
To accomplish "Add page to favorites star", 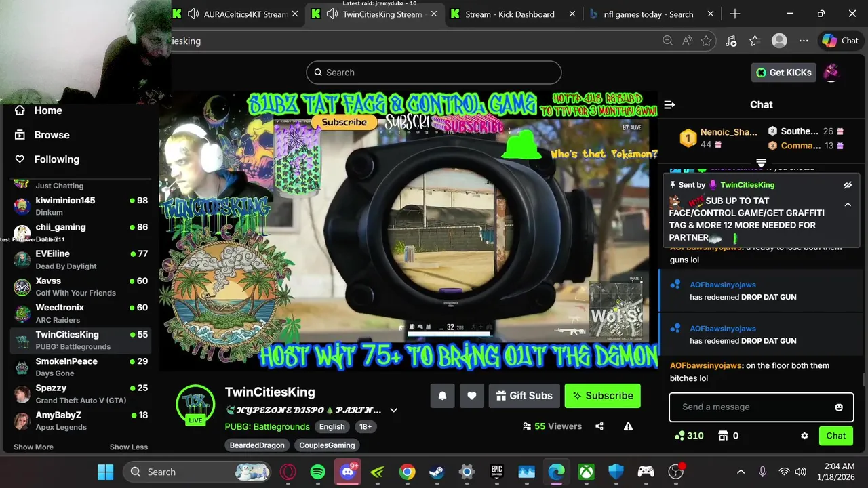I will (x=706, y=41).
